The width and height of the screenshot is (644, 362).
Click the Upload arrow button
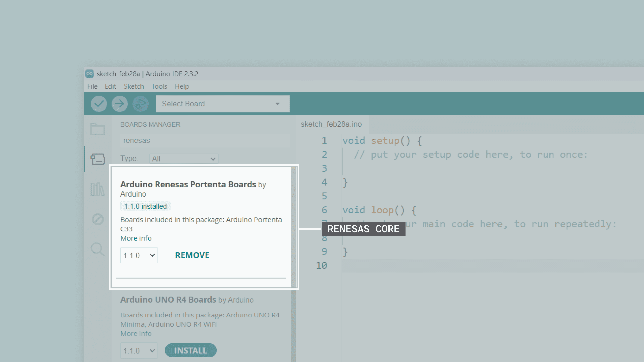[120, 104]
